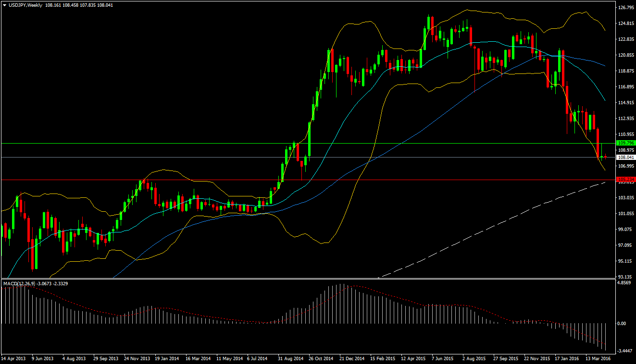
Task: Click the -3.4447 MACD scale value
Action: [625, 352]
